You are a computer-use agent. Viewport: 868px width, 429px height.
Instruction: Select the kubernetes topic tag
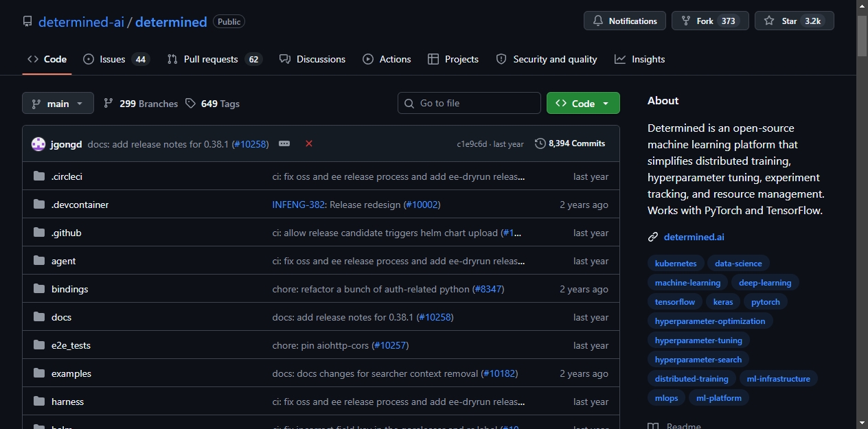click(x=676, y=263)
